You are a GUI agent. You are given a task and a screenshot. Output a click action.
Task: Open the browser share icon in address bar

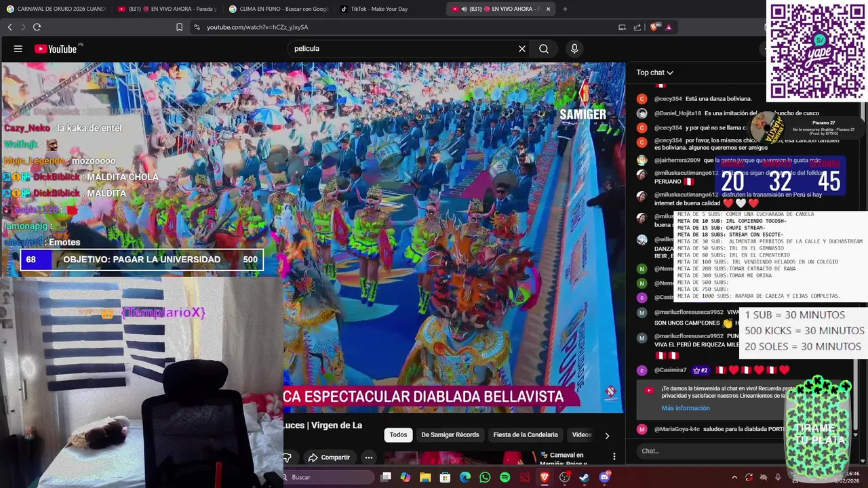coord(637,27)
